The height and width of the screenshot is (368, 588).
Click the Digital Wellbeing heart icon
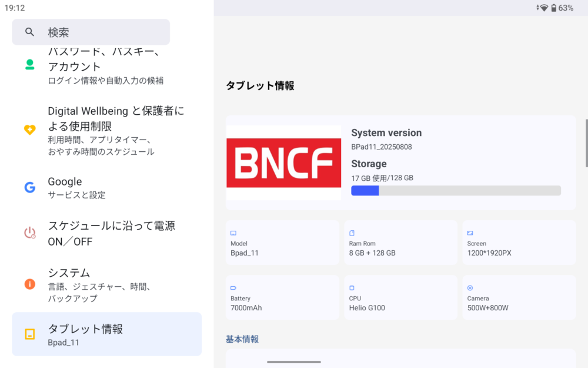tap(30, 130)
